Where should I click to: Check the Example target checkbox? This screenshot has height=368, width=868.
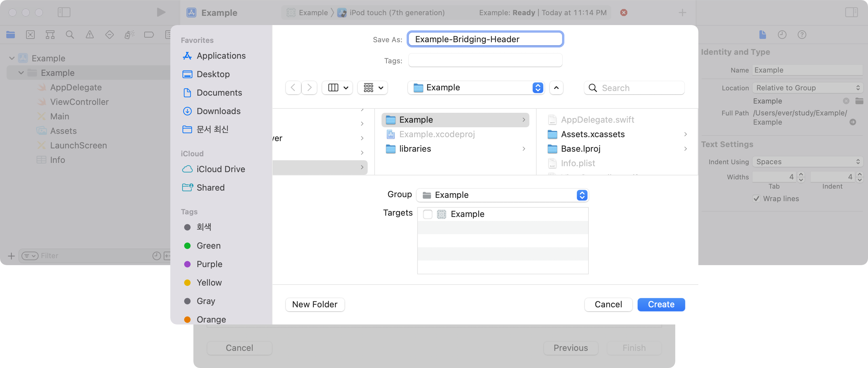427,214
